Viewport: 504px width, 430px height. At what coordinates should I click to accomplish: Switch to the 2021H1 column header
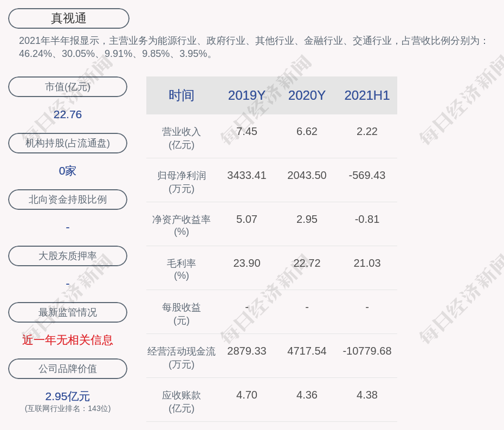[x=367, y=95]
